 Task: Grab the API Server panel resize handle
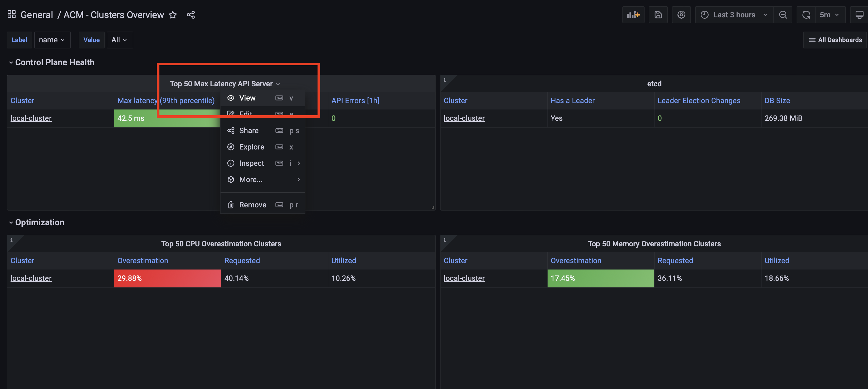(x=433, y=207)
